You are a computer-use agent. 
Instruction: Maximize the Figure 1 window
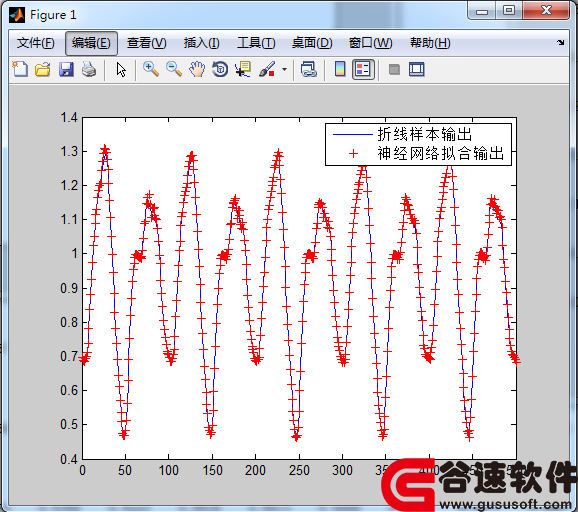pos(509,10)
